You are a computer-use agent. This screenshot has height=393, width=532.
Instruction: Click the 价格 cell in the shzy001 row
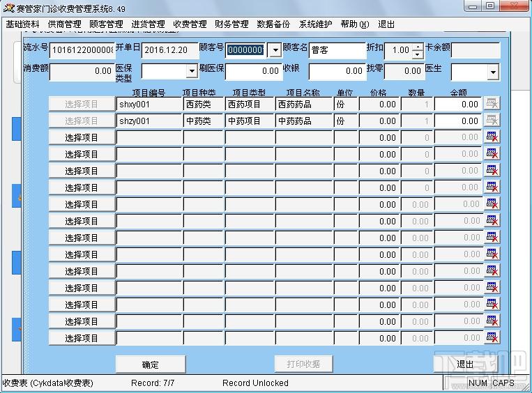pyautogui.click(x=379, y=121)
